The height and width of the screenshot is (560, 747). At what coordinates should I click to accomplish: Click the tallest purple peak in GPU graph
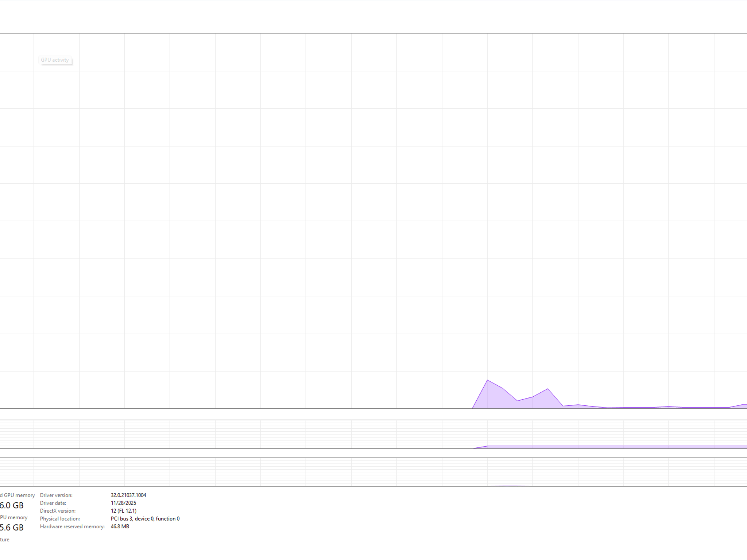487,380
